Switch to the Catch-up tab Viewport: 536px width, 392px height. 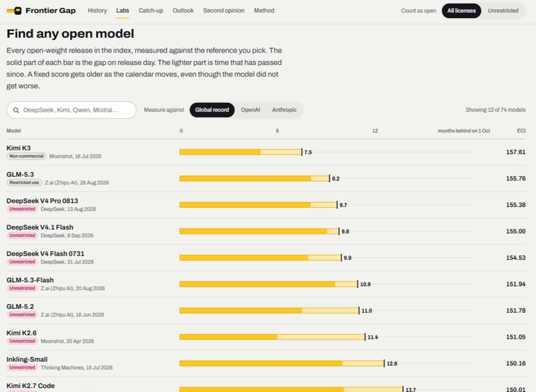(151, 10)
